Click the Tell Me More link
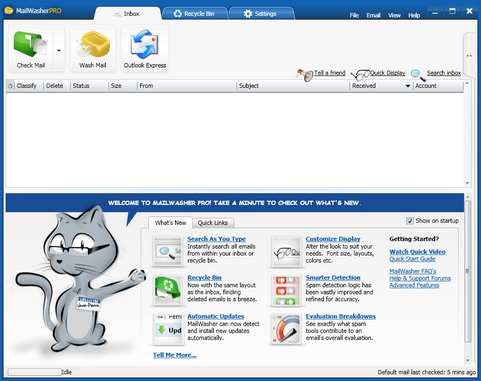Image resolution: width=481 pixels, height=381 pixels. point(175,355)
